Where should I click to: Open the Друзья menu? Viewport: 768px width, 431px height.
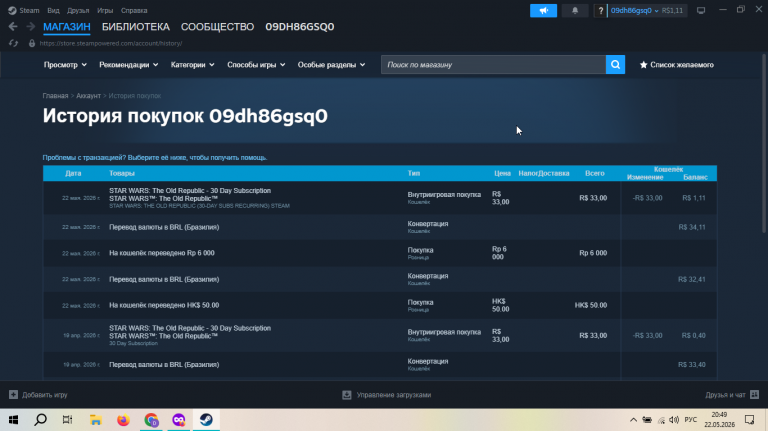click(x=78, y=10)
